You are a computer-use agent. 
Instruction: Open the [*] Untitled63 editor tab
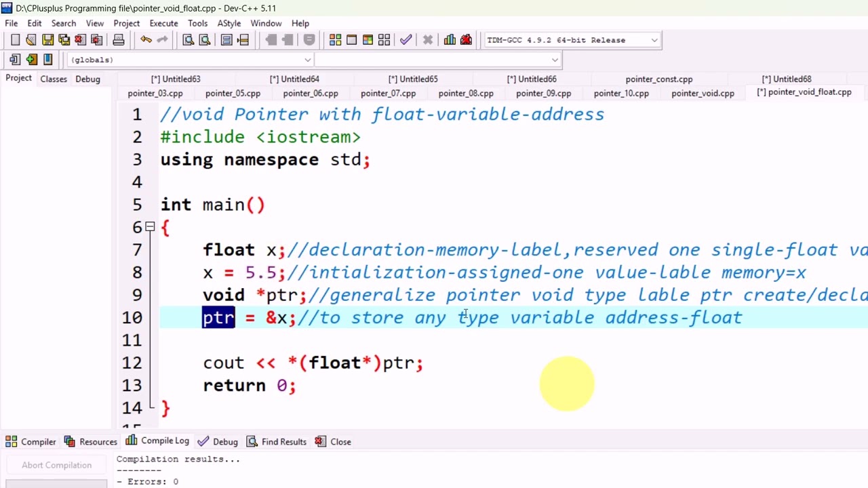(x=176, y=79)
